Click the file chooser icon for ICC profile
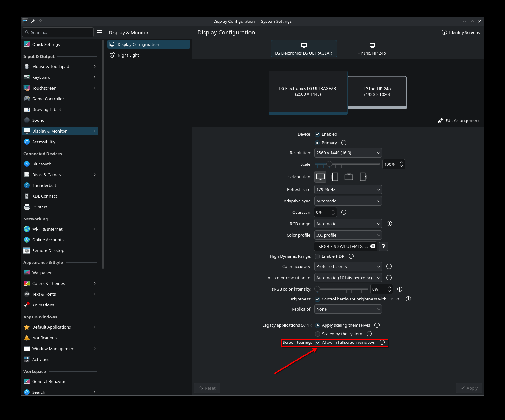The height and width of the screenshot is (420, 505). [384, 246]
